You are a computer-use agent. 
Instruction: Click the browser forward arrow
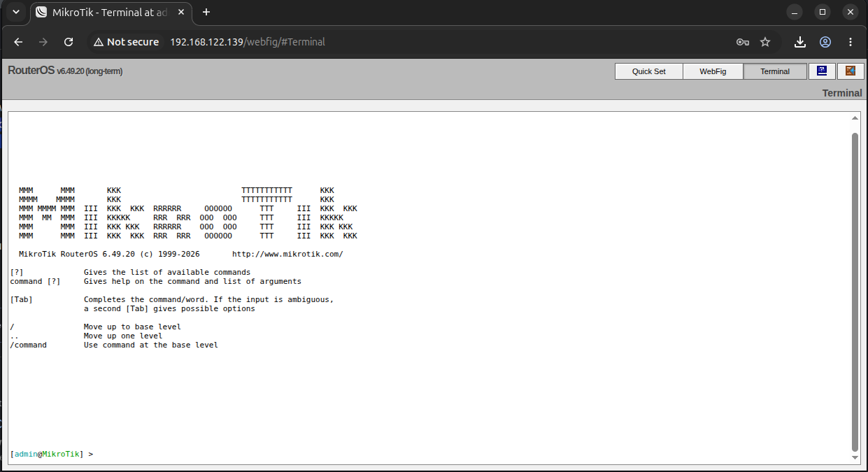coord(43,42)
